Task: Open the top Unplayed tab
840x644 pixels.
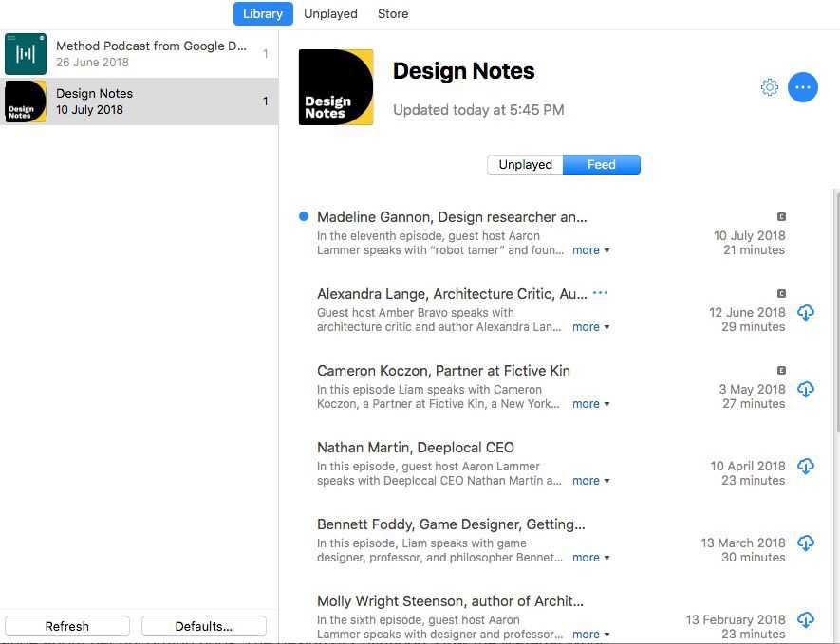Action: tap(330, 14)
